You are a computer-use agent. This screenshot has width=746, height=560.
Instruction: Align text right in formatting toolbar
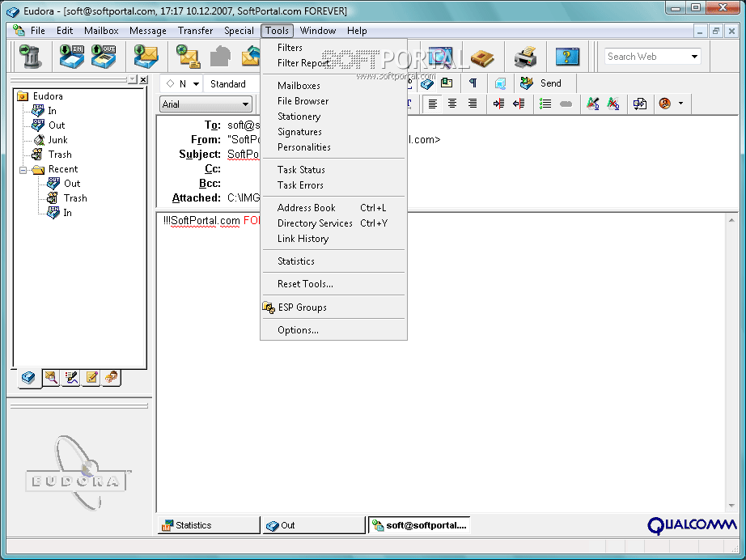[473, 104]
